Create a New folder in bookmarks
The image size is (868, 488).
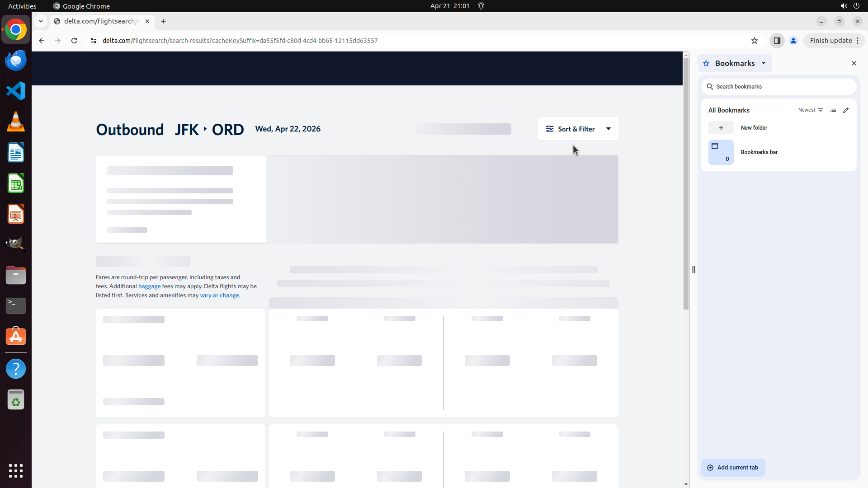click(x=754, y=128)
